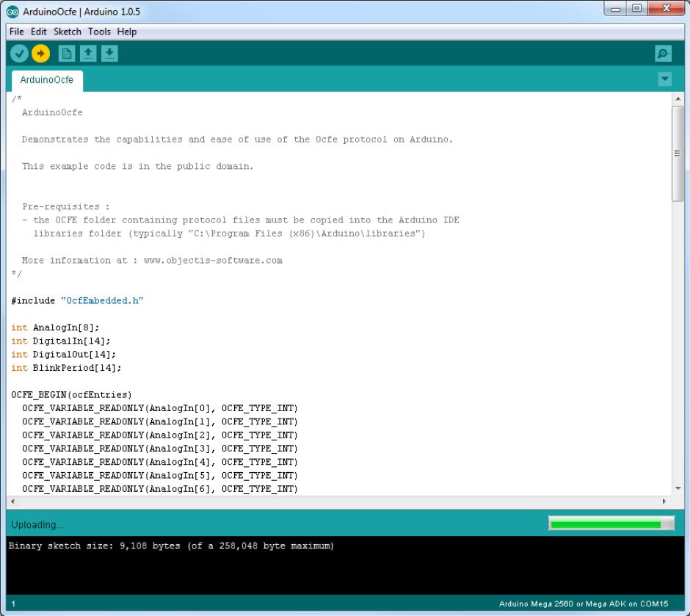Viewport: 690px width, 616px height.
Task: Click the Verify checkmark button
Action: (19, 54)
